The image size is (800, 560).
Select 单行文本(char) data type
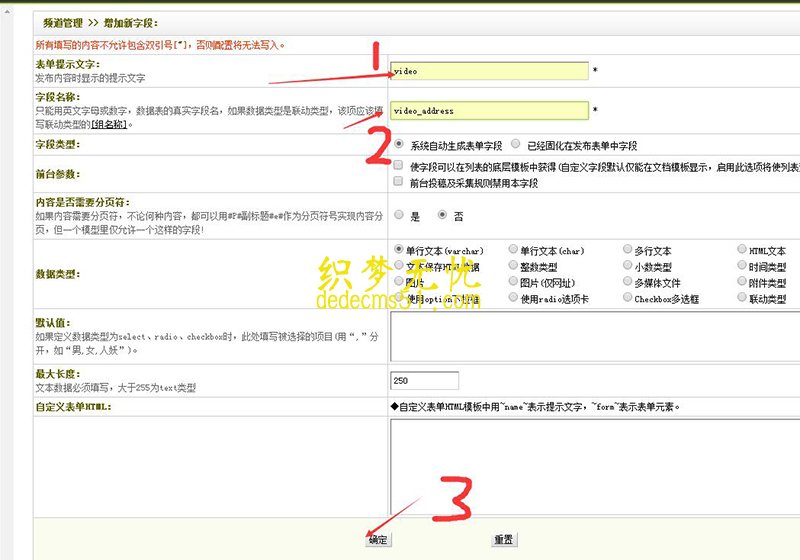click(x=512, y=249)
